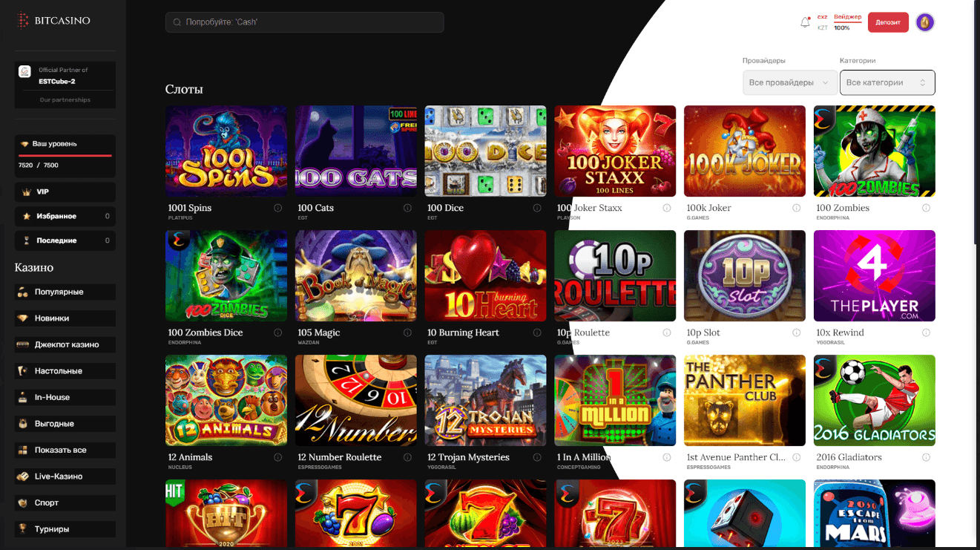
Task: Expand the Все провайдеры dropdown
Action: coord(789,82)
